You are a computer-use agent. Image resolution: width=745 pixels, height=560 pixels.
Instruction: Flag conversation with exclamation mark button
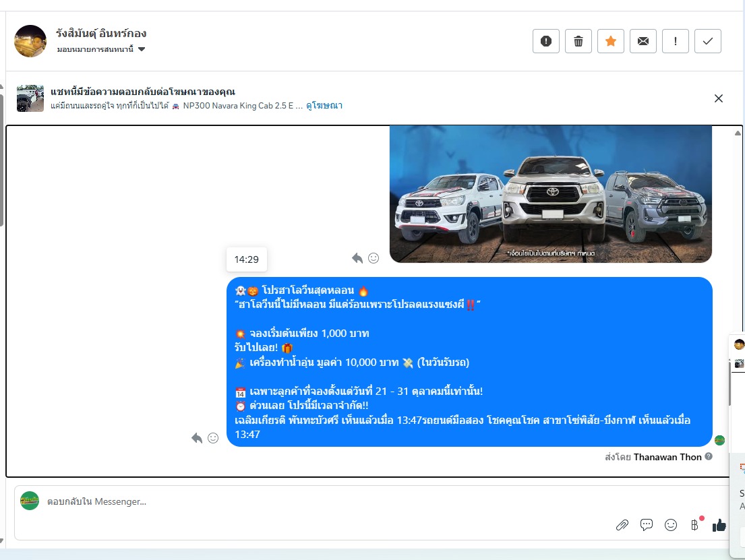click(675, 41)
